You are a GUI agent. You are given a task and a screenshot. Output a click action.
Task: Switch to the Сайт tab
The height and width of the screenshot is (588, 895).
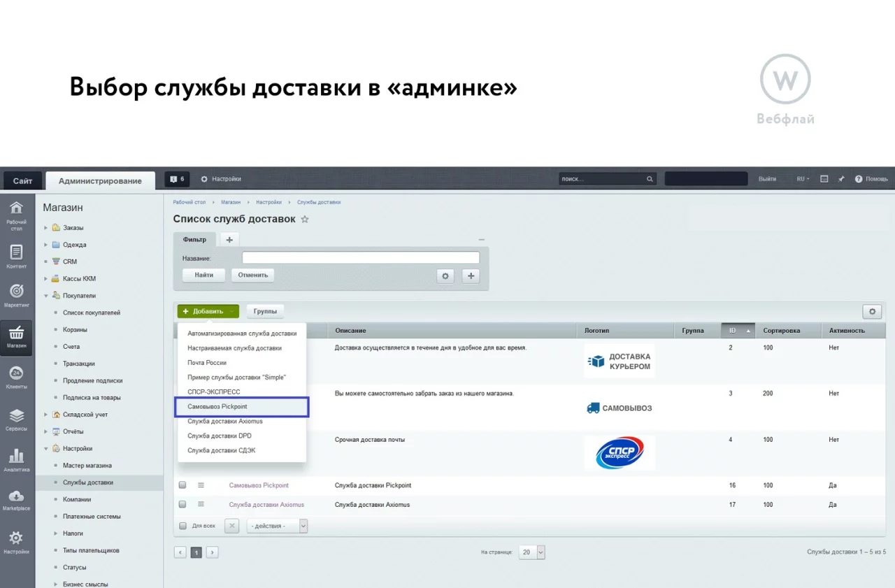click(x=22, y=181)
